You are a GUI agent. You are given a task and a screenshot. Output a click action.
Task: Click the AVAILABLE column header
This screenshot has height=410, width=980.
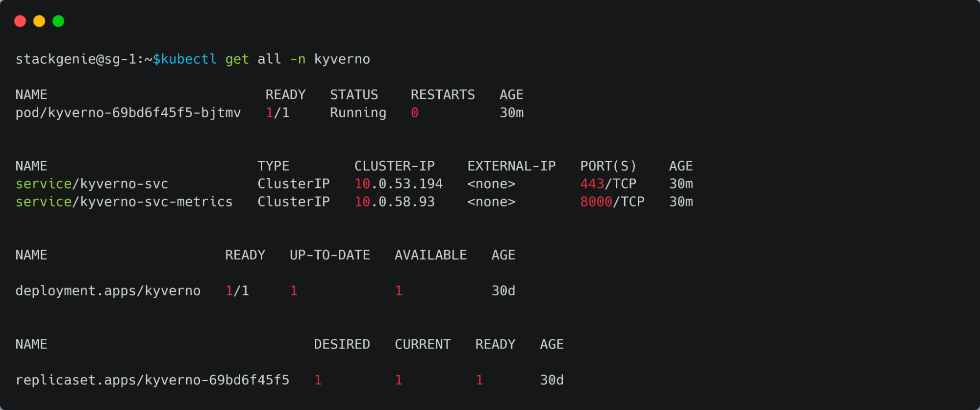point(431,255)
